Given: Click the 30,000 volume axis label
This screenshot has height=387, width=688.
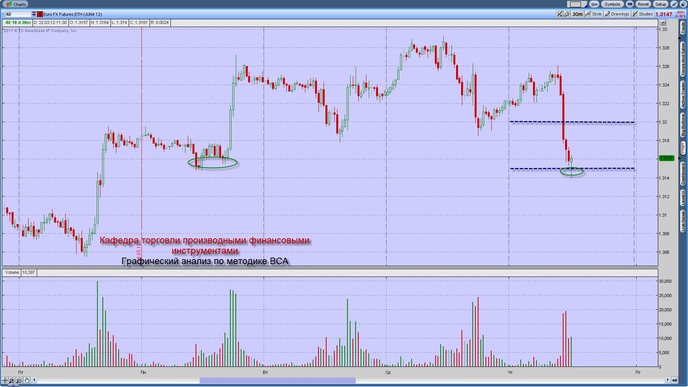Looking at the screenshot, I should 665,281.
